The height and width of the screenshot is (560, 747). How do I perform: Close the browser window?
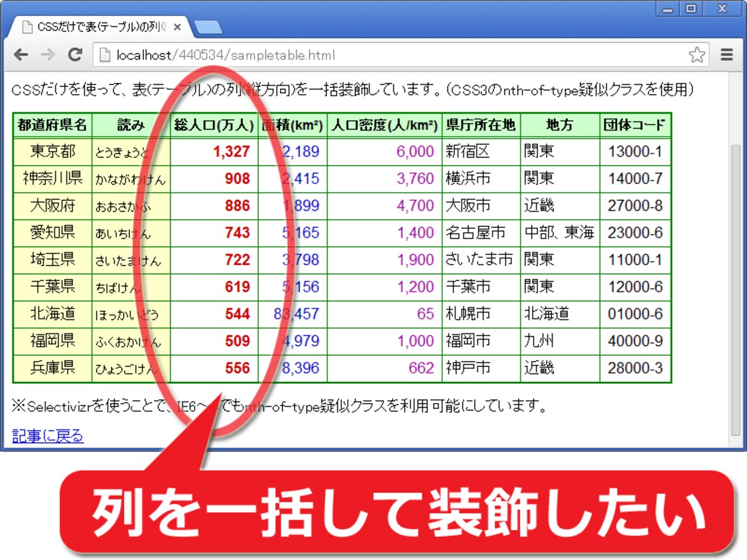click(x=722, y=9)
